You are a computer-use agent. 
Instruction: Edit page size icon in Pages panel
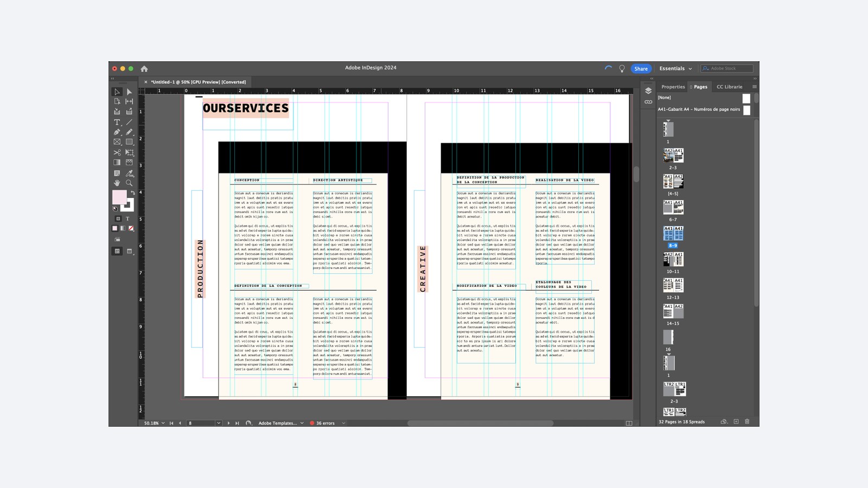(x=724, y=421)
